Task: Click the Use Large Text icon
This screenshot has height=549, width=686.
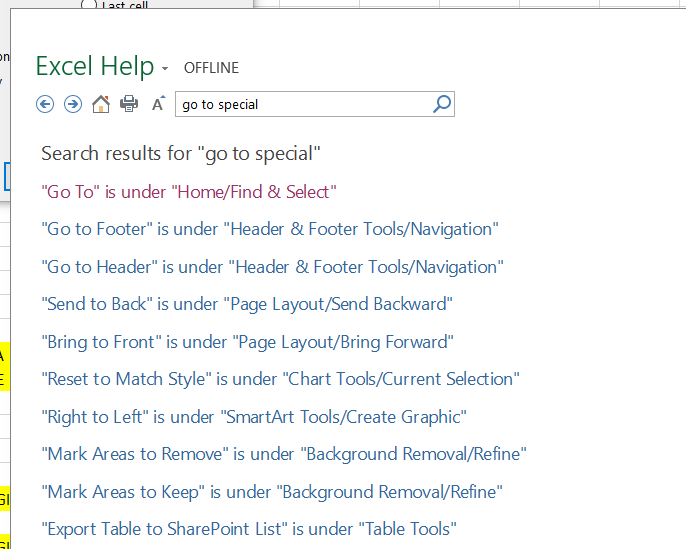Action: point(158,104)
